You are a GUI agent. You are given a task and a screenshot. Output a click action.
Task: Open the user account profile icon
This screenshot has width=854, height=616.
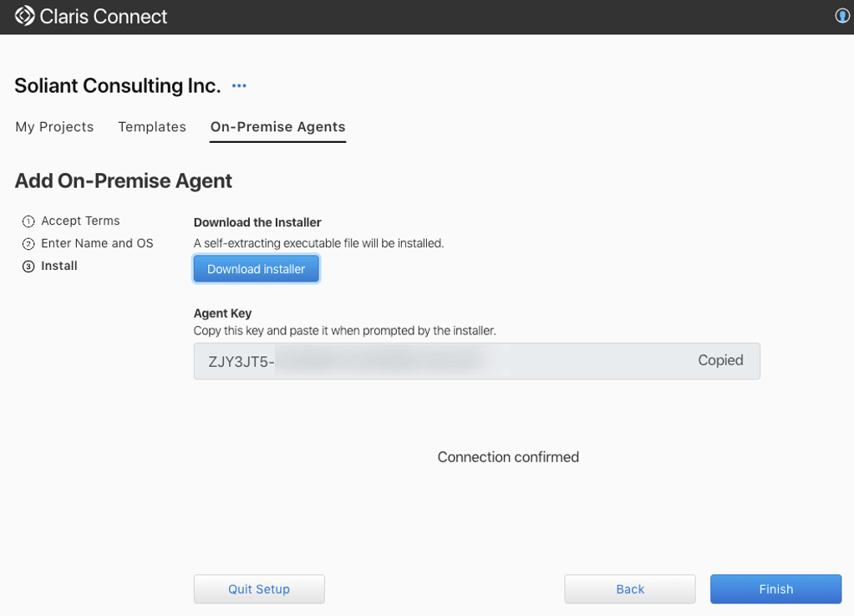[842, 16]
